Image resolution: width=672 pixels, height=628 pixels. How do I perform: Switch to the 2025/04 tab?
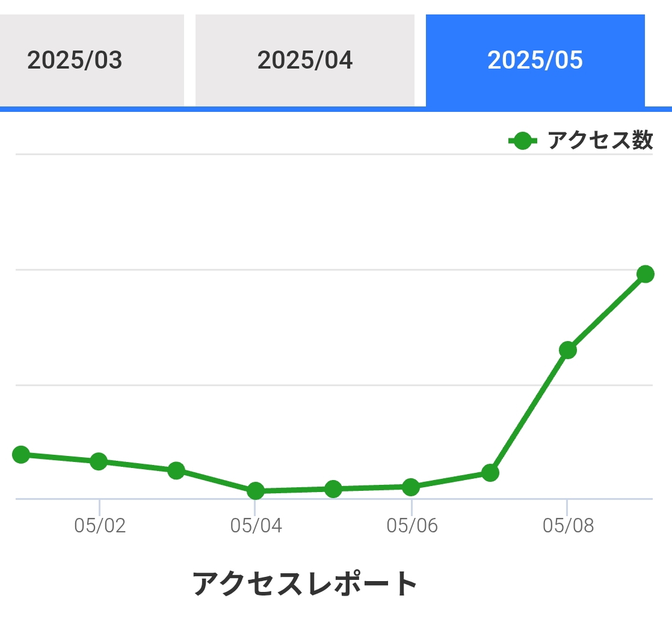tap(304, 60)
